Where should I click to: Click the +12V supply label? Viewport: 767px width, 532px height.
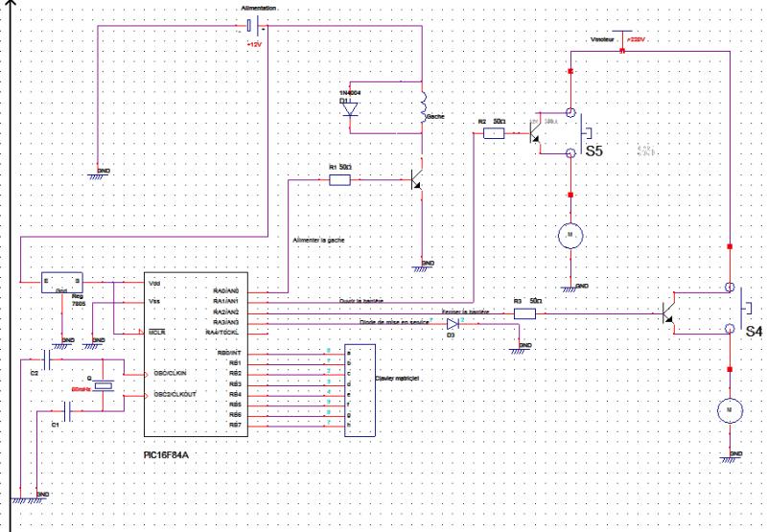point(254,44)
